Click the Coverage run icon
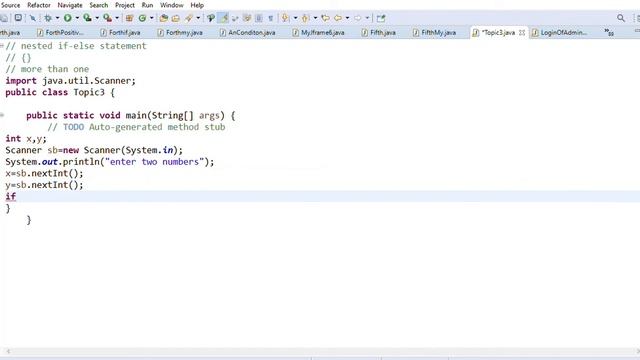The width and height of the screenshot is (640, 360). click(x=87, y=18)
